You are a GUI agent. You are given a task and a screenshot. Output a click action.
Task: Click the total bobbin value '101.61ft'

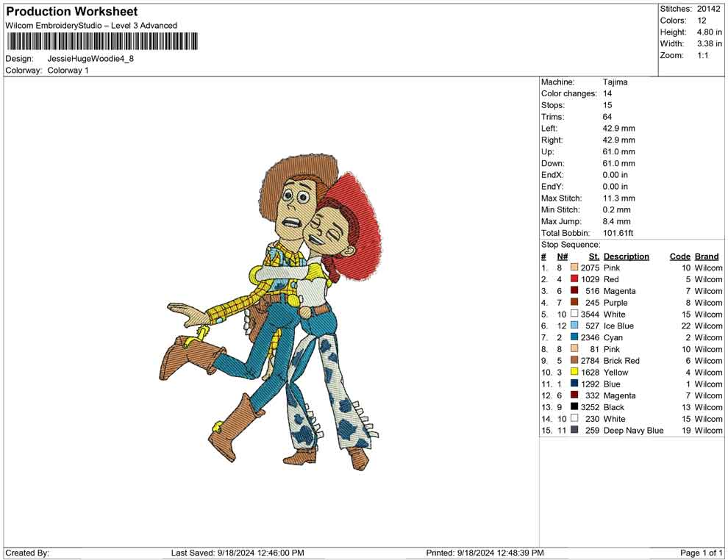pos(618,233)
